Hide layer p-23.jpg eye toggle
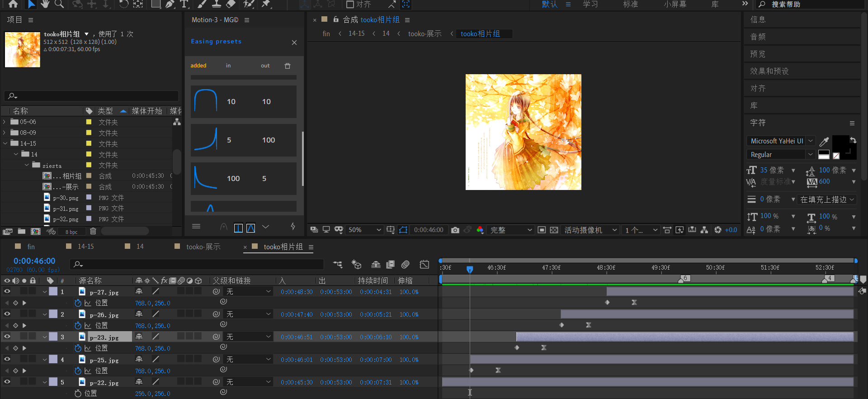Viewport: 868px width, 399px height. click(x=7, y=337)
